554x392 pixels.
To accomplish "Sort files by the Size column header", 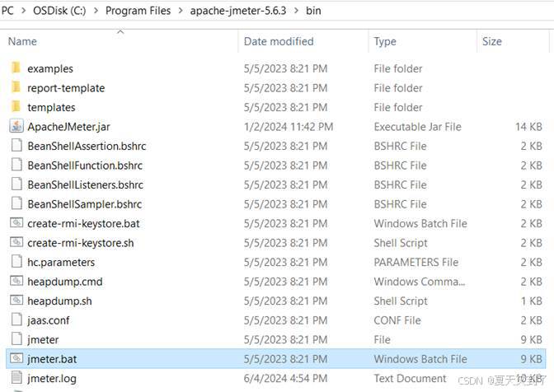I will (492, 41).
